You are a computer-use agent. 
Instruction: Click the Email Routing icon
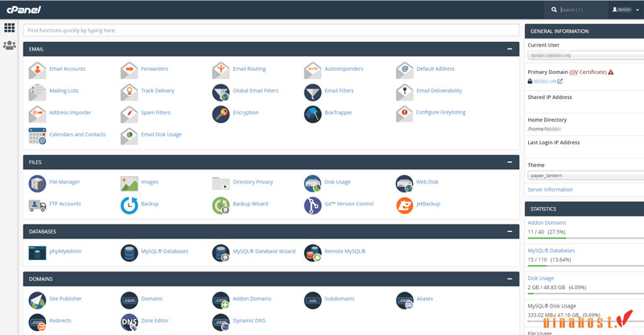(x=221, y=69)
